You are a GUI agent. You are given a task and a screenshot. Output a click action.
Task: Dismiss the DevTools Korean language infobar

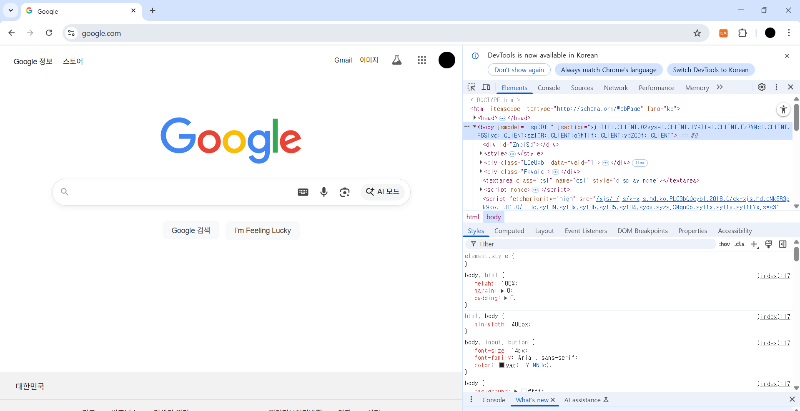[787, 56]
